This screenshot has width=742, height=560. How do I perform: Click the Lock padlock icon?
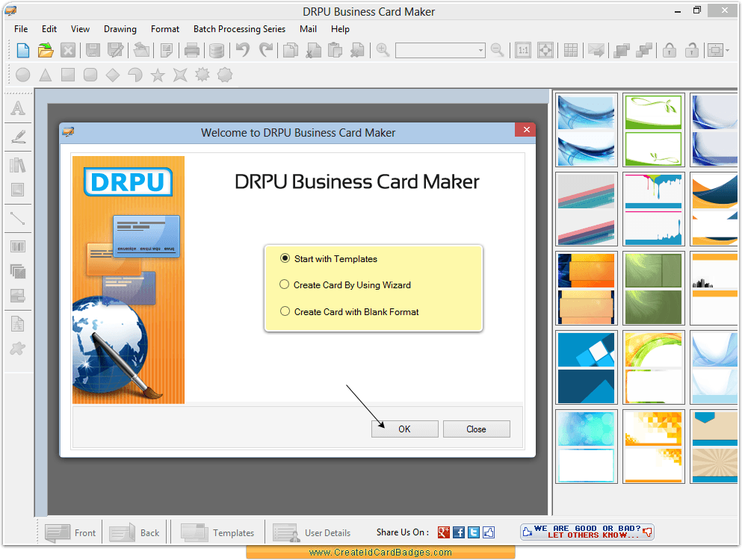click(x=669, y=50)
